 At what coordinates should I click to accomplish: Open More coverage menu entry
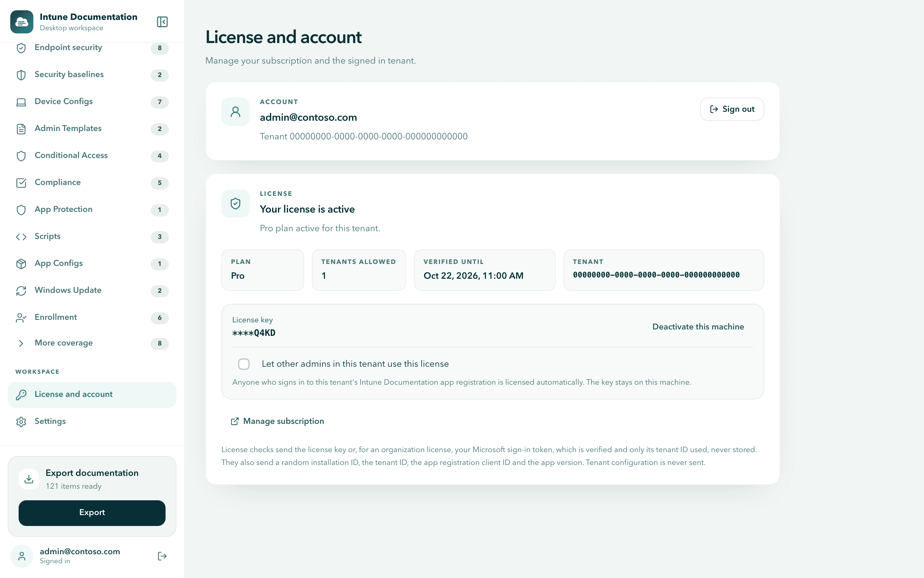(x=92, y=343)
